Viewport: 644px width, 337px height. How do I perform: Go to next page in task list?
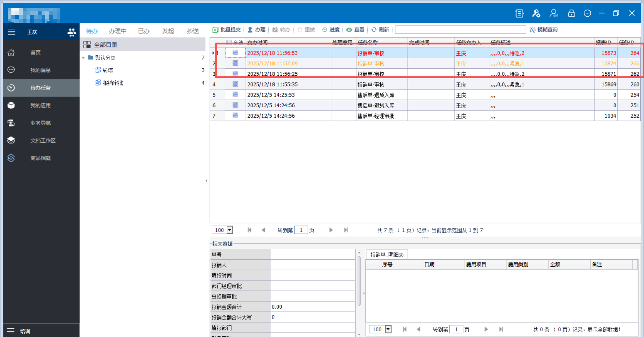click(331, 230)
